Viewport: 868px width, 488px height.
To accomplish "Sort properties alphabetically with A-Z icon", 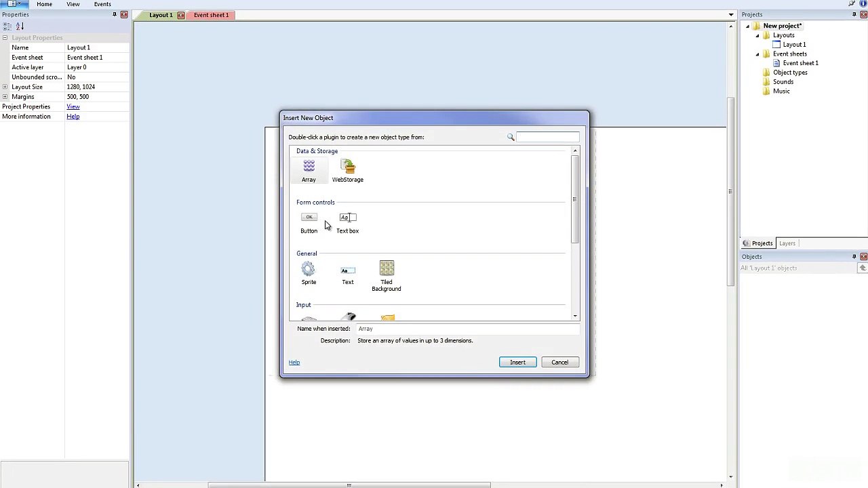I will 20,26.
